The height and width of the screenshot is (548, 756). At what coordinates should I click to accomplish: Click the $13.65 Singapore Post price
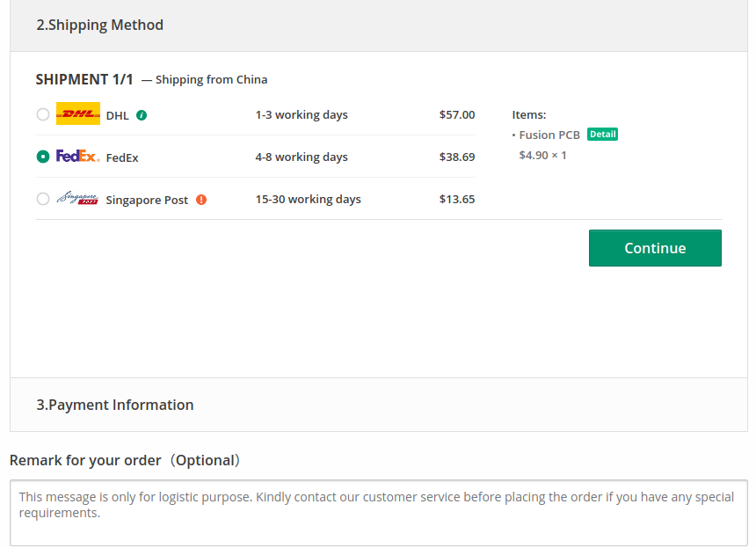point(456,199)
